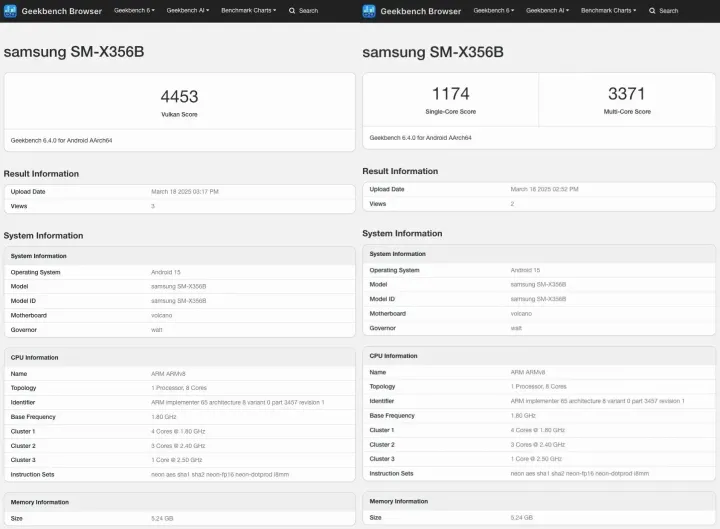Image resolution: width=720 pixels, height=529 pixels.
Task: Click the Geekbench logo icon on left page
Action: pos(11,10)
